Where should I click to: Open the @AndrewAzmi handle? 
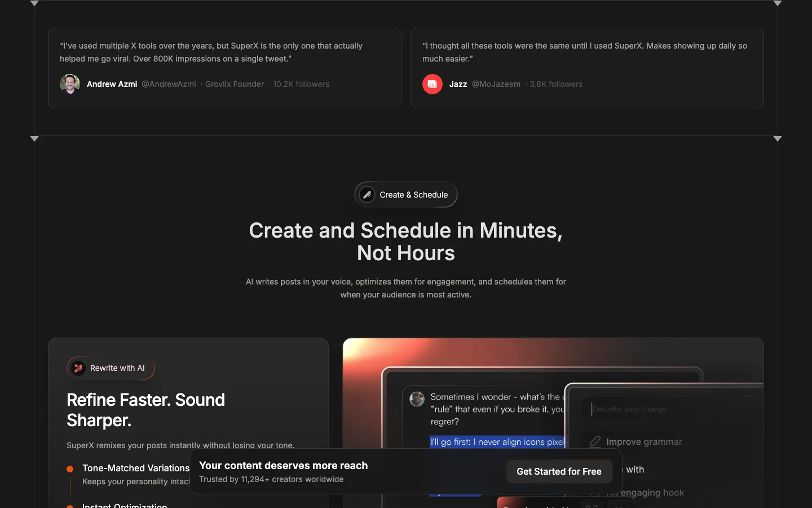pyautogui.click(x=169, y=84)
